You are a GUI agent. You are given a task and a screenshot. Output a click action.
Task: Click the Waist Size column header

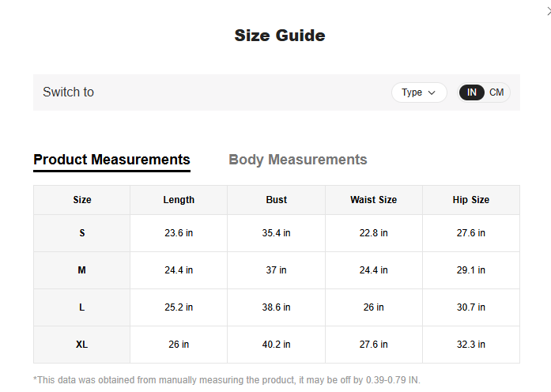point(374,200)
